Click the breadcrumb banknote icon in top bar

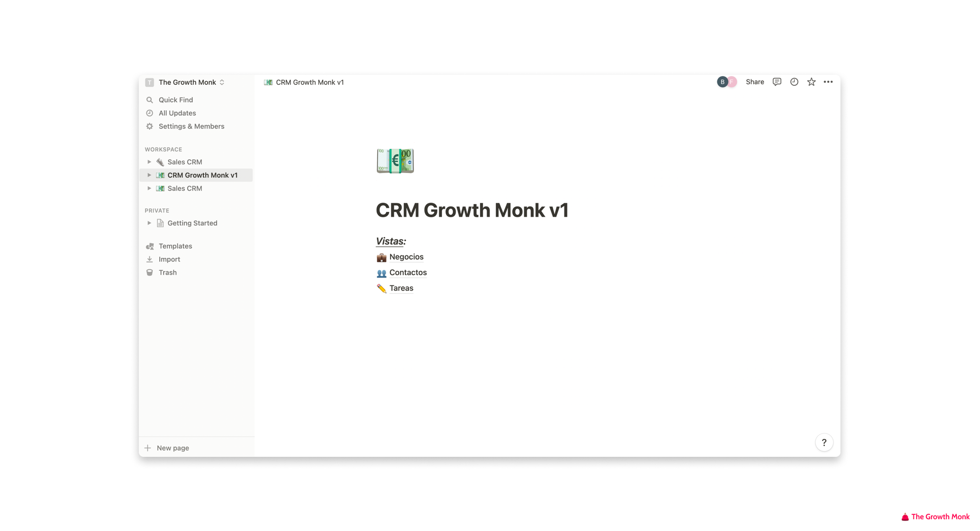(268, 82)
